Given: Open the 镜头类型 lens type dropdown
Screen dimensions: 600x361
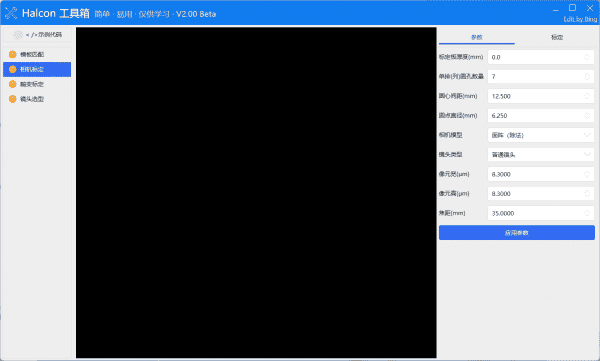Looking at the screenshot, I should (541, 155).
